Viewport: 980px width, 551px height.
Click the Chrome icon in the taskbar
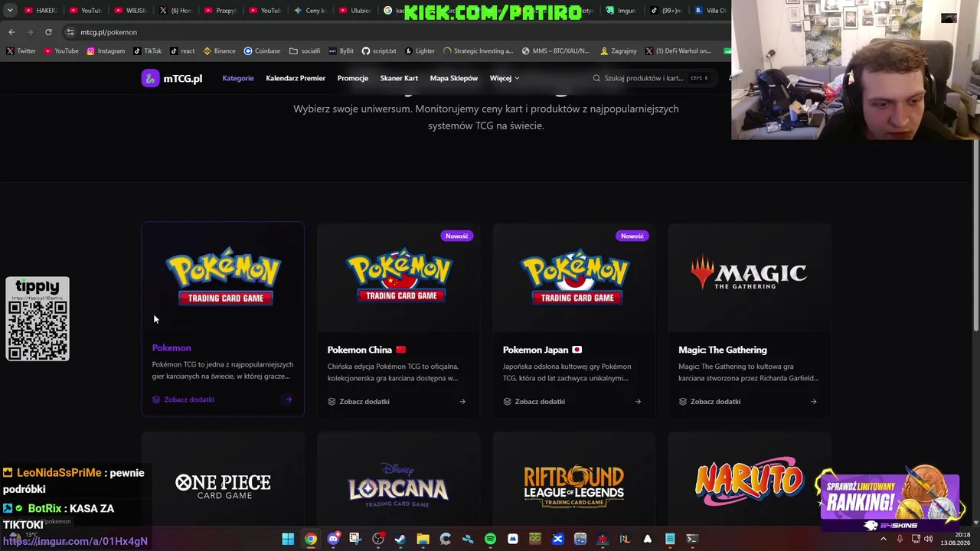[x=310, y=539]
